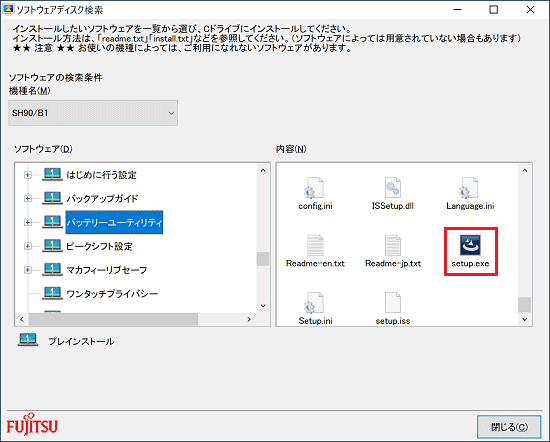The height and width of the screenshot is (442, 550).
Task: Click software list vertical scrollbar thumb
Action: pos(263,259)
